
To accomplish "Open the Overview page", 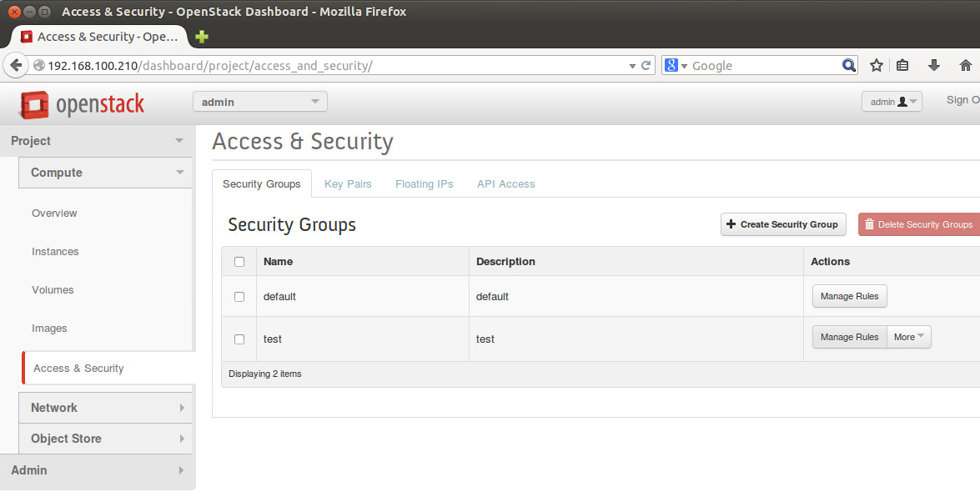I will (x=54, y=213).
